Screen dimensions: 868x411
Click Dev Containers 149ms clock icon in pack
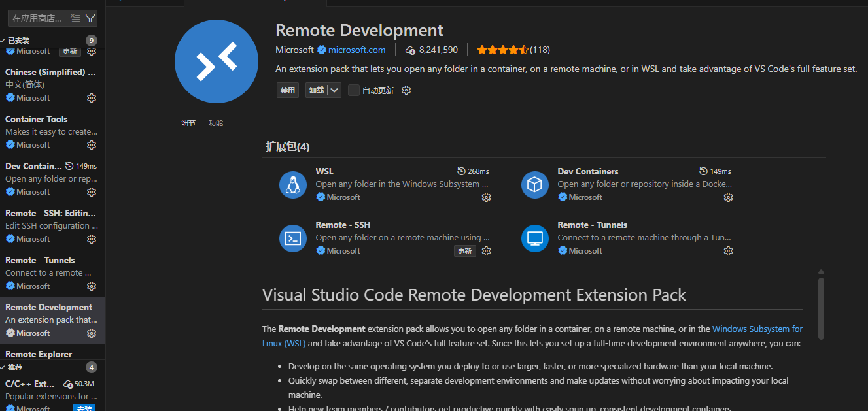point(704,171)
